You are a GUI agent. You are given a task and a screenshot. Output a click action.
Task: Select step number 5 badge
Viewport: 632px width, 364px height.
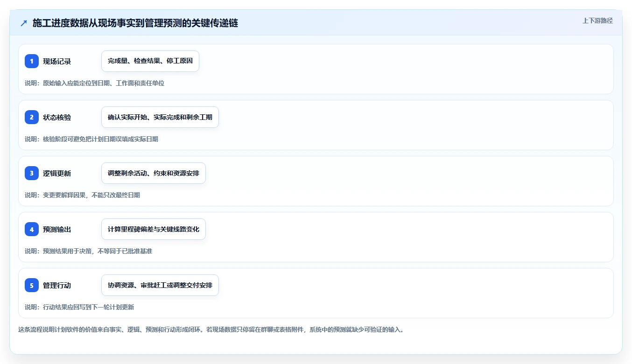click(32, 285)
